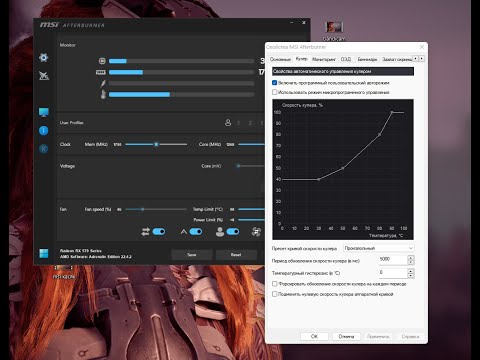This screenshot has height=360, width=480.
Task: Click the blue info icon in the sidebar
Action: (44, 131)
